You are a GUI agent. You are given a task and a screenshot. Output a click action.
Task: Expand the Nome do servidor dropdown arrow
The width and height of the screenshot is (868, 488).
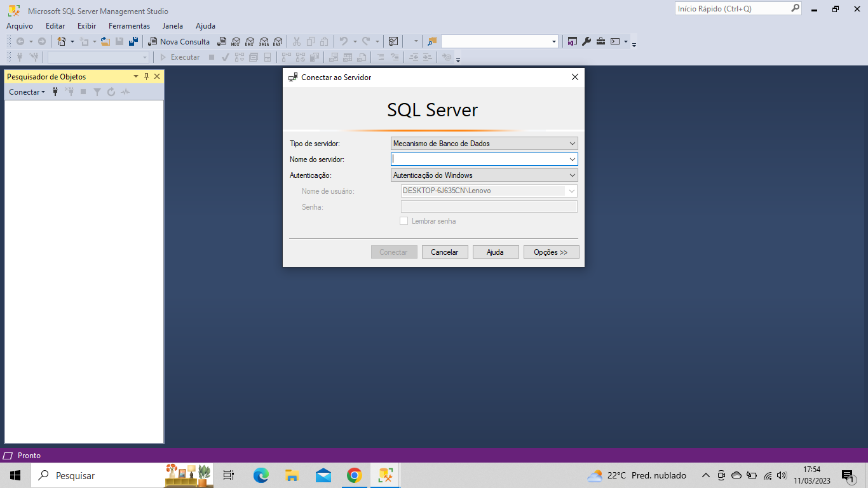[573, 159]
